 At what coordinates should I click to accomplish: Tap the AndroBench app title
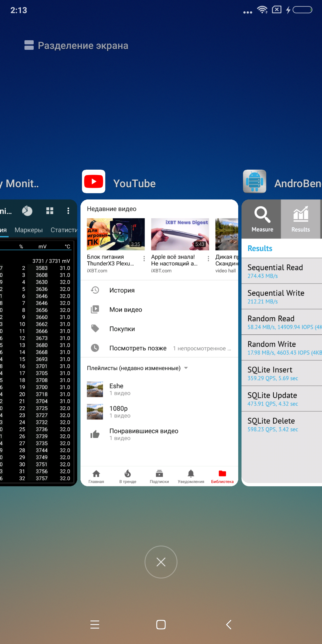pyautogui.click(x=298, y=184)
